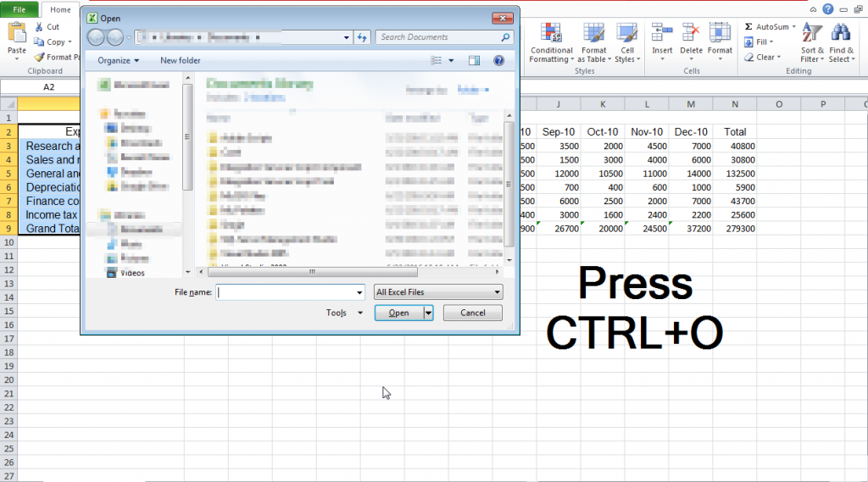This screenshot has width=868, height=482.
Task: Close the Open dialog with red X
Action: point(503,19)
